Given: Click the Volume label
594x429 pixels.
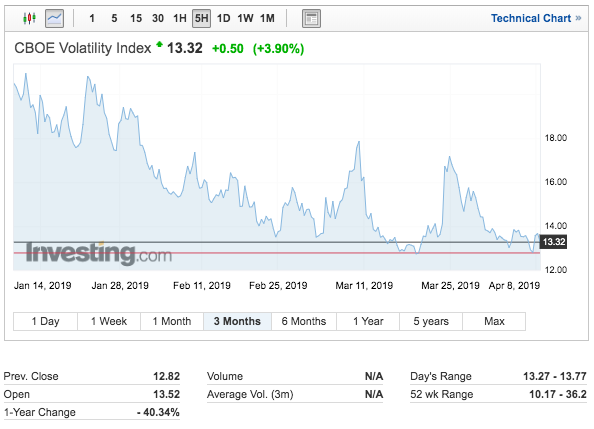Looking at the screenshot, I should 225,376.
